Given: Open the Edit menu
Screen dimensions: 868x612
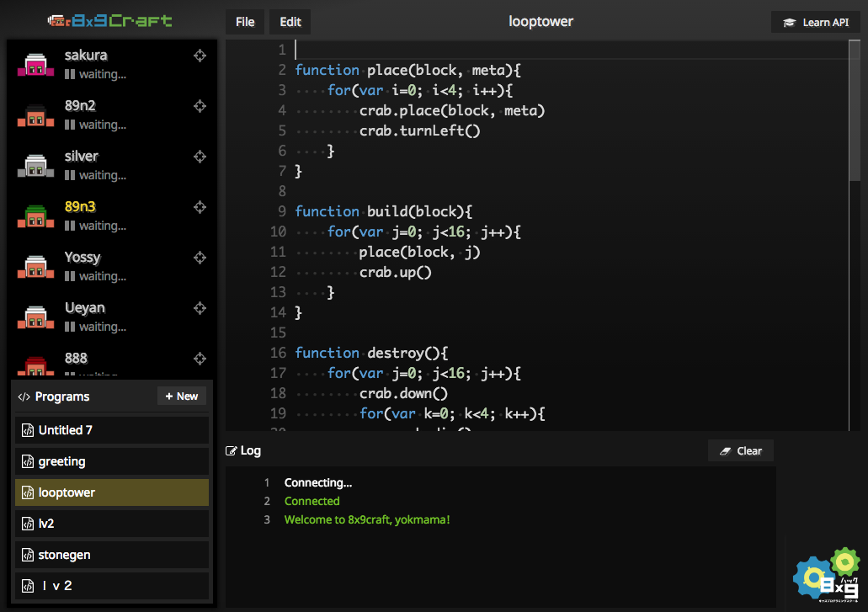Looking at the screenshot, I should click(290, 22).
